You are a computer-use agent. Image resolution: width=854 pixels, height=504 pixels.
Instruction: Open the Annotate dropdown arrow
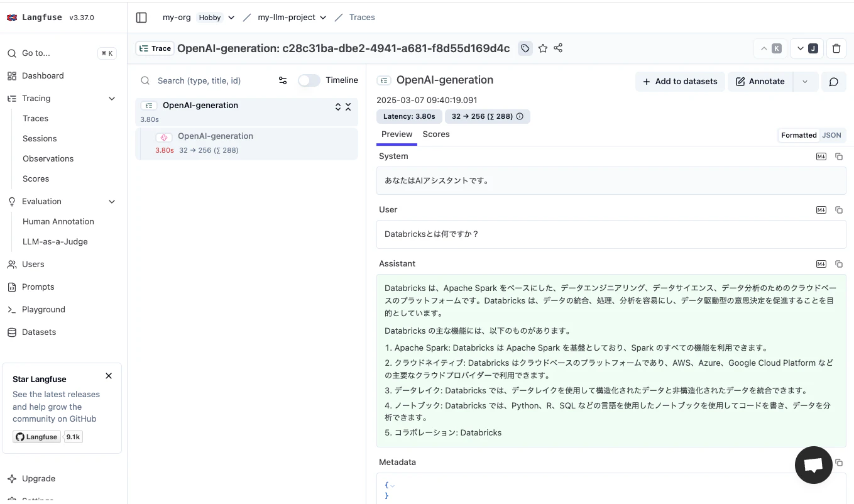pyautogui.click(x=805, y=82)
